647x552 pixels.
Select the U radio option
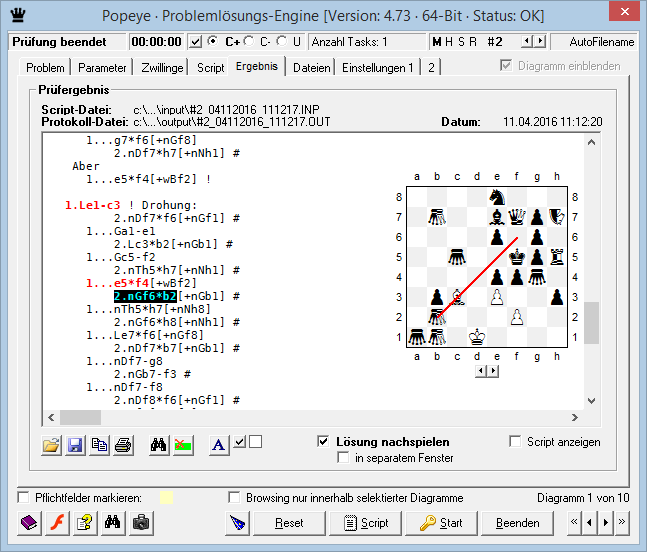click(x=282, y=41)
